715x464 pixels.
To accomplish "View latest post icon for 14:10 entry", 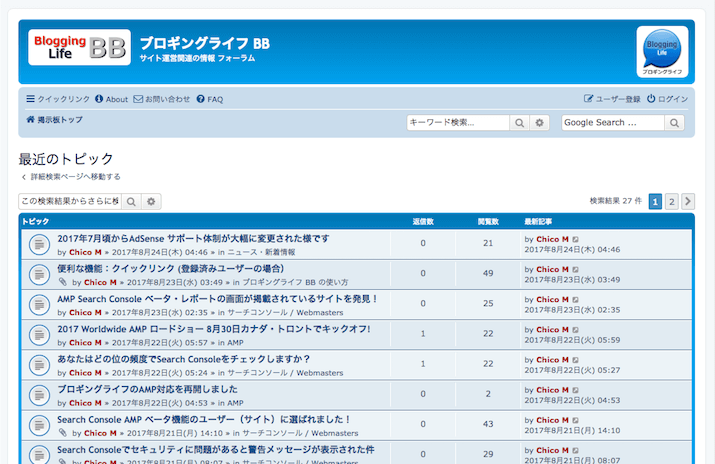I will 575,420.
